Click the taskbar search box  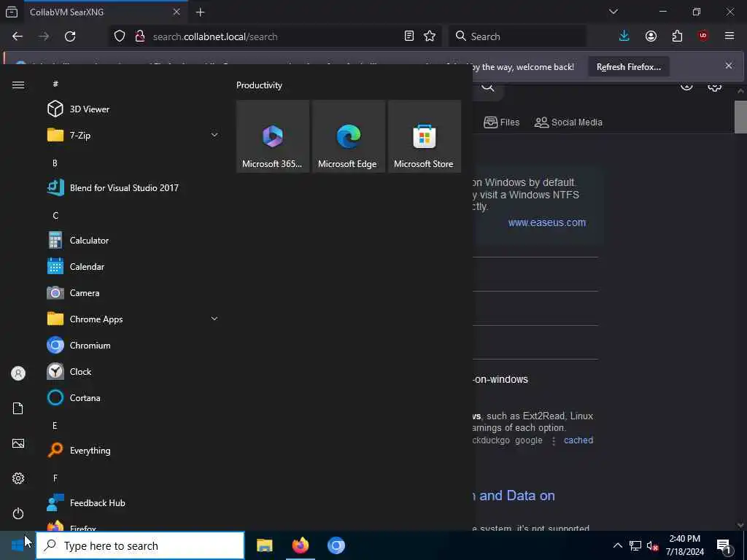(x=140, y=545)
